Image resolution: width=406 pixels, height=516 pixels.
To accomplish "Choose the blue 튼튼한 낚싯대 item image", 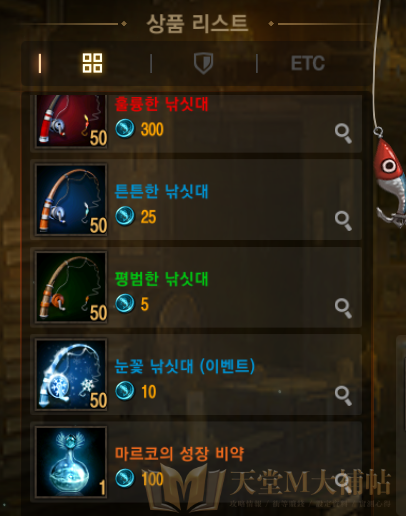I will coord(71,200).
